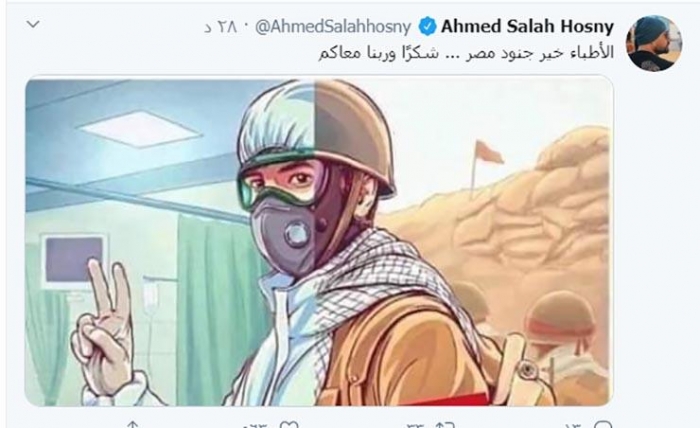700x428 pixels.
Task: Click the peace-sign hand in the illustration
Action: [104, 327]
